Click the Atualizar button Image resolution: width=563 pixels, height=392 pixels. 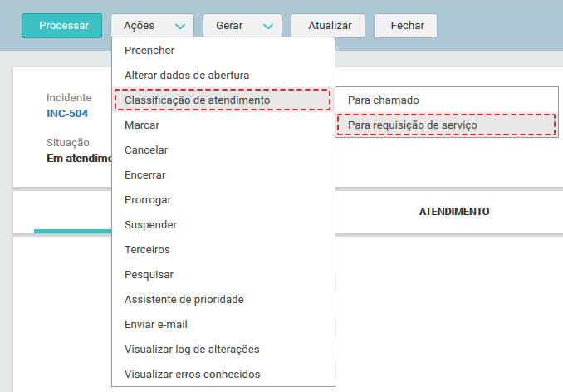point(328,26)
